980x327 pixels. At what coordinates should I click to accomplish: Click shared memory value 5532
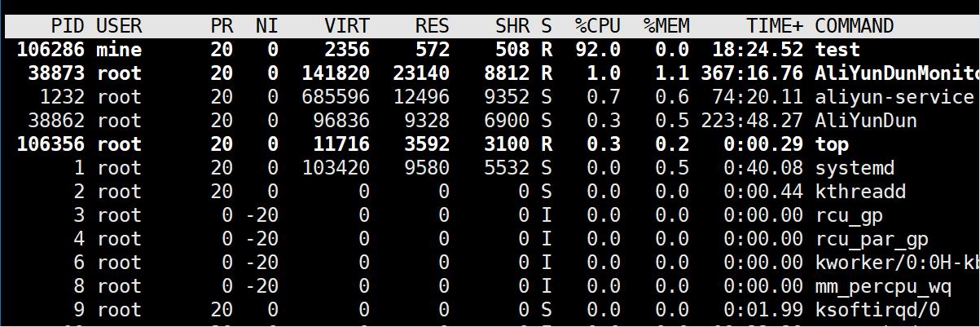click(508, 169)
